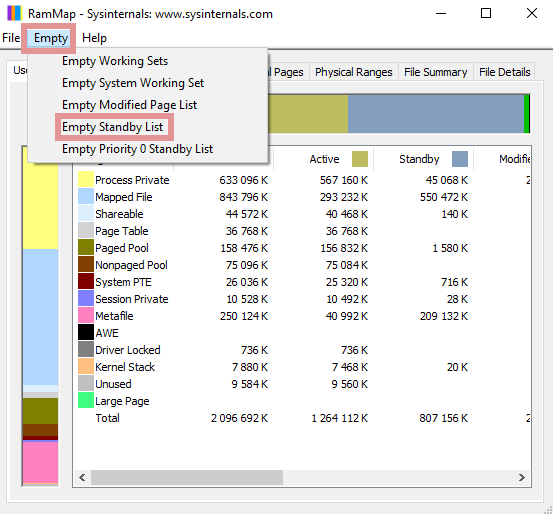Choose Empty Working Sets
Viewport: 553px width, 514px height.
point(115,61)
